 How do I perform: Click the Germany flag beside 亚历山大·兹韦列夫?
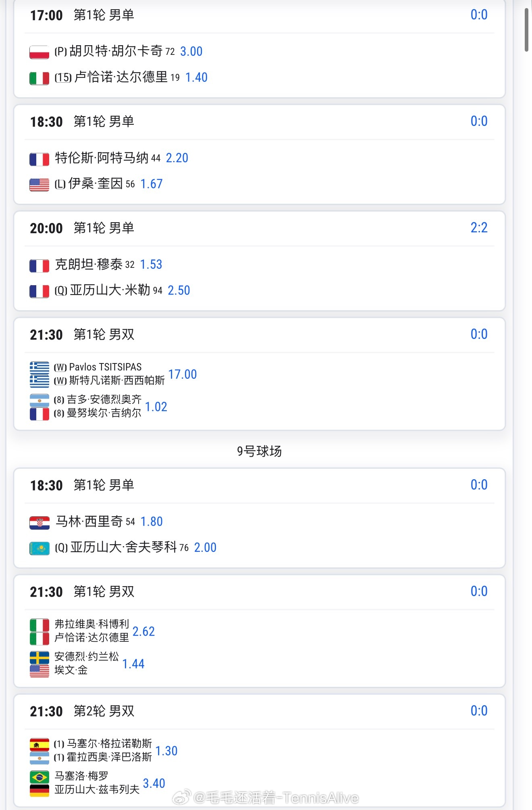(x=39, y=790)
